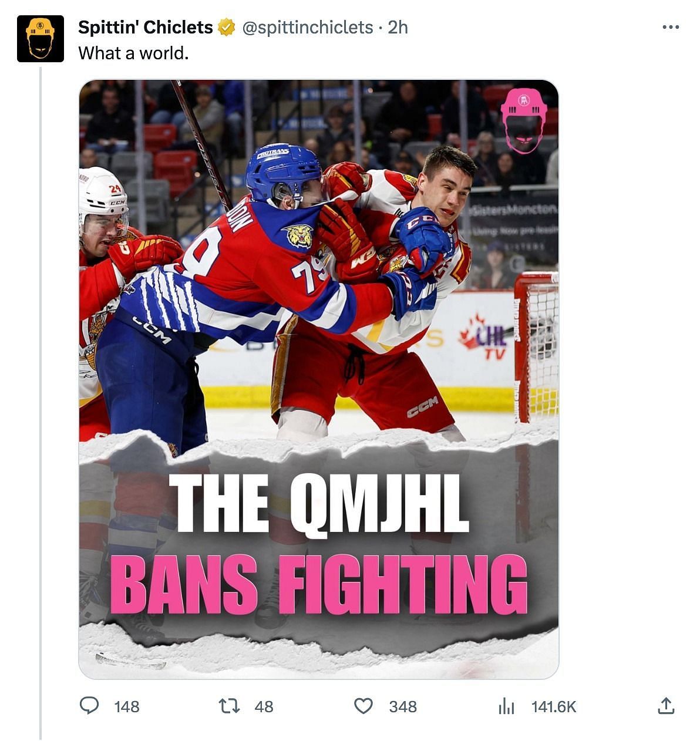Click the 2h timestamp
The width and height of the screenshot is (700, 741).
click(x=398, y=28)
